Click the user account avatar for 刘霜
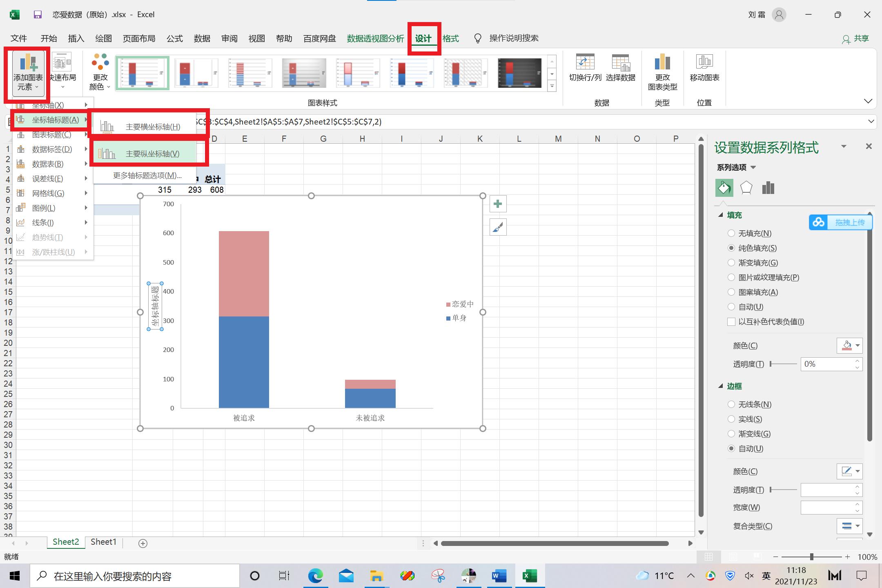The image size is (882, 588). 779,15
